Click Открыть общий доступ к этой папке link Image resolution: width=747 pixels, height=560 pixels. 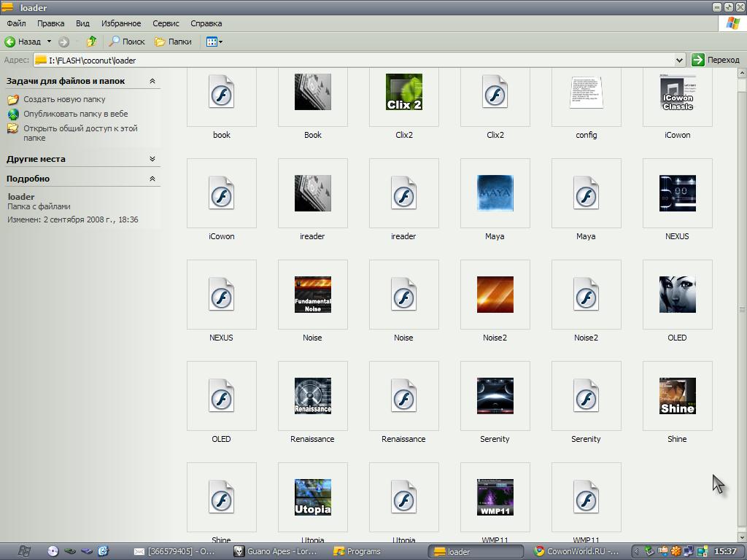[x=80, y=133]
